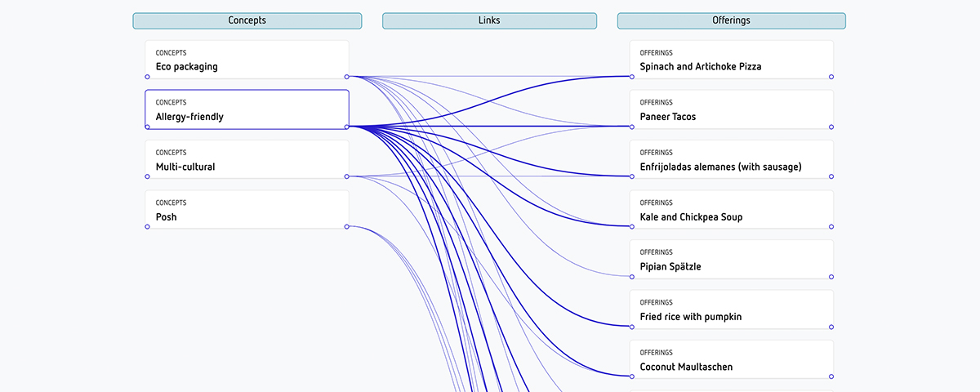Select the Pipian Spätzle offering card
Viewport: 980px width, 392px height.
tap(731, 260)
